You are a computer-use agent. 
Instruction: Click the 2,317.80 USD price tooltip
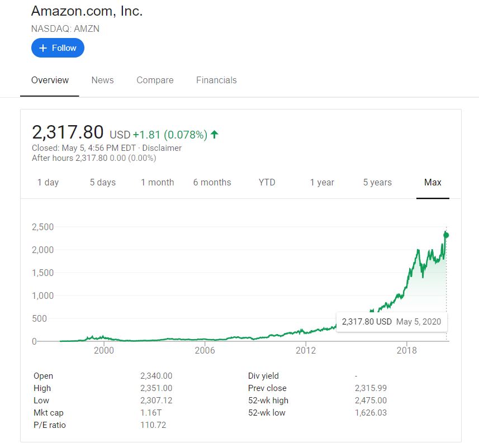coord(392,322)
